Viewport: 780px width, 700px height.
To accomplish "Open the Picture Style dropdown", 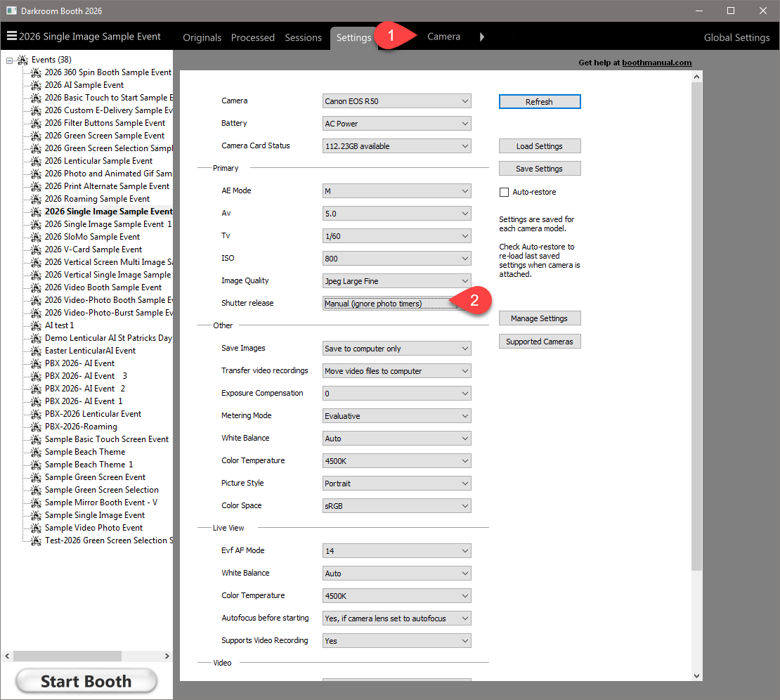I will (396, 484).
